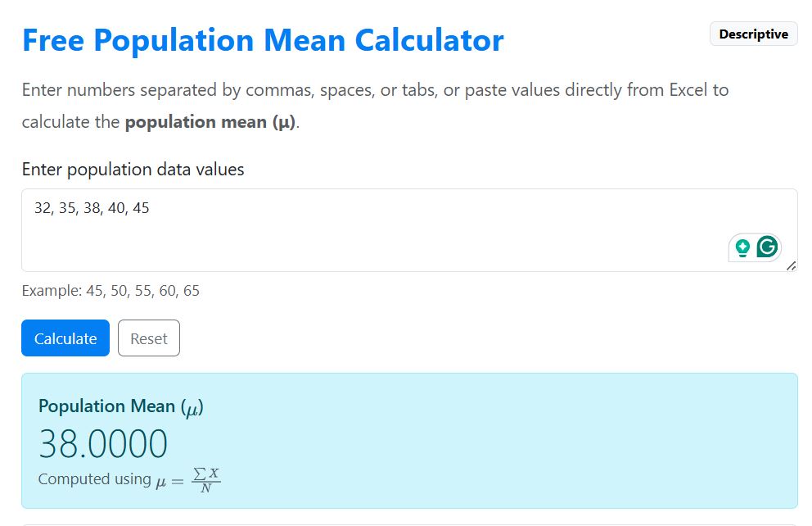Click the mu symbol in the result header

(193, 407)
